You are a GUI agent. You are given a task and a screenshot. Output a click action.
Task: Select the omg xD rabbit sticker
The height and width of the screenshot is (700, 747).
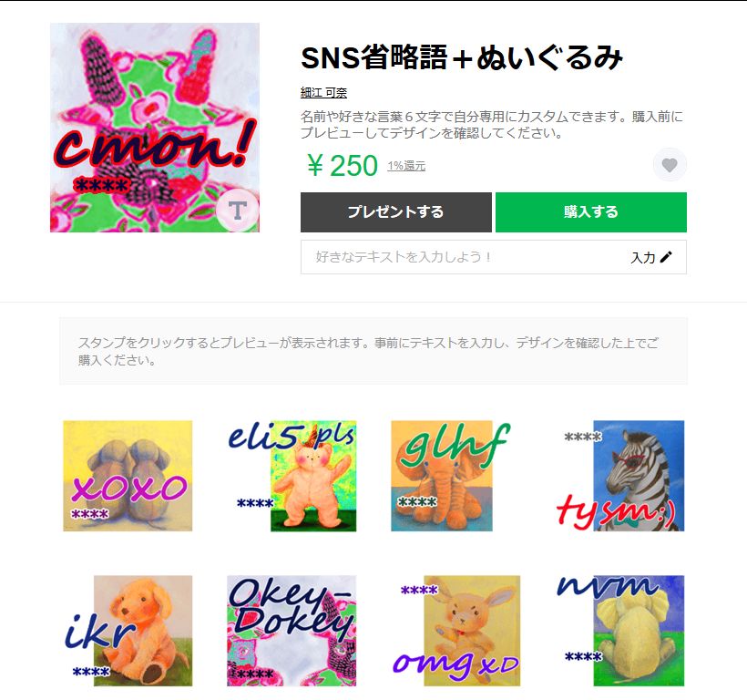click(455, 631)
